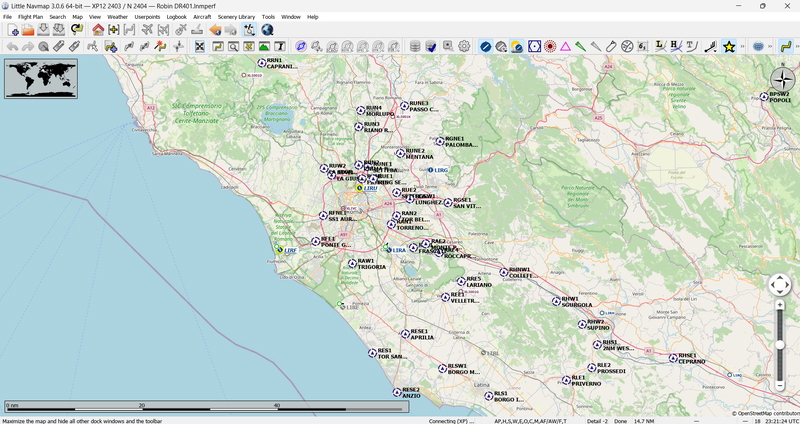Click the map zoom in plus button
The width and height of the screenshot is (800, 424).
tap(780, 305)
